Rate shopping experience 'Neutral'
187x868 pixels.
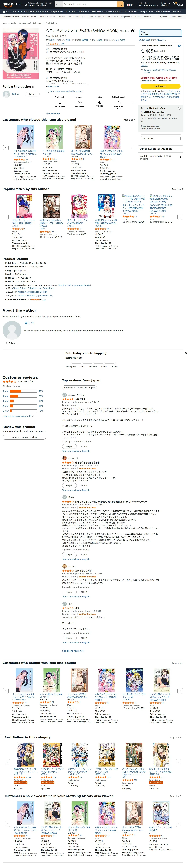click(93, 363)
